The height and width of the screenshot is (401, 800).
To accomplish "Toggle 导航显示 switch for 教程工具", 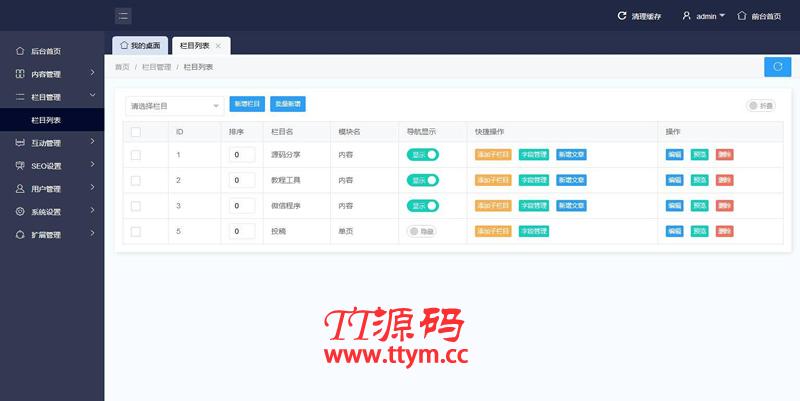I will click(422, 180).
